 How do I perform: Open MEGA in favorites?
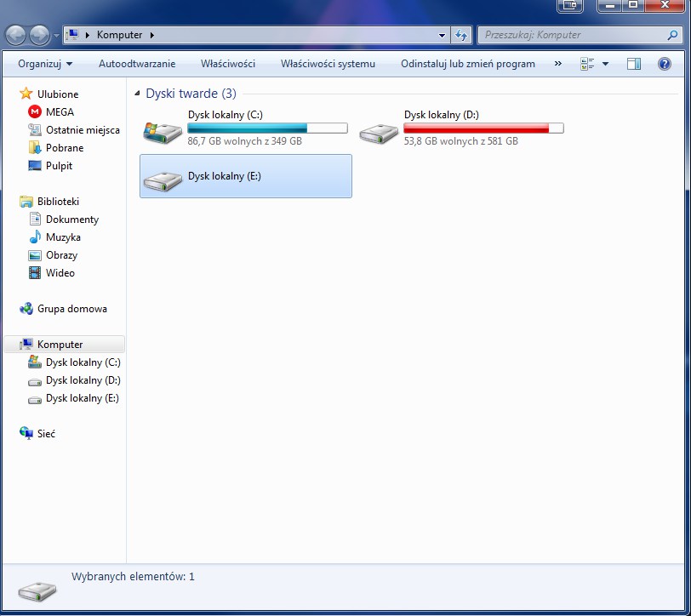click(x=60, y=112)
